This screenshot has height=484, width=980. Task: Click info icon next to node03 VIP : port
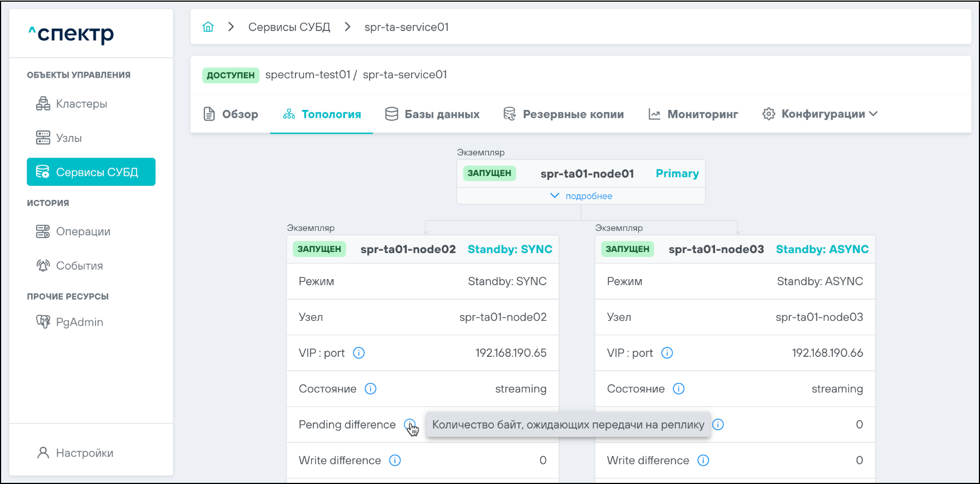667,353
